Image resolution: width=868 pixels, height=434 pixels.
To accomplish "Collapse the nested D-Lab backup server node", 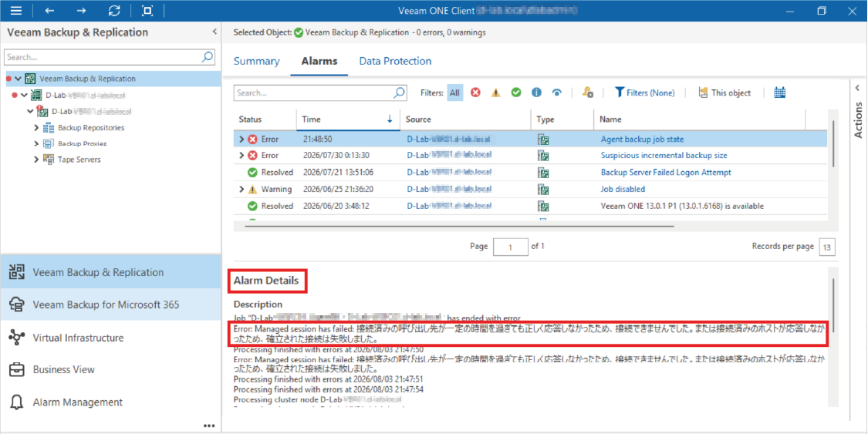I will [30, 111].
